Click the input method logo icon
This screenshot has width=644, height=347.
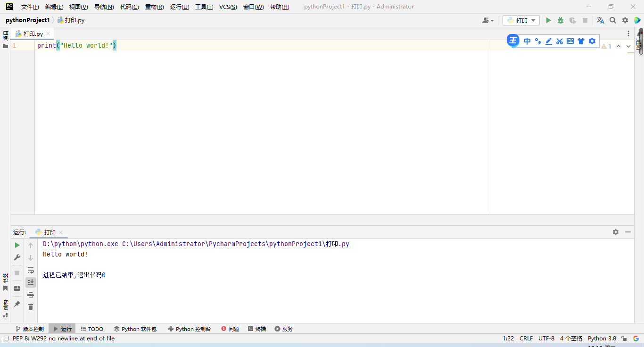pos(513,41)
